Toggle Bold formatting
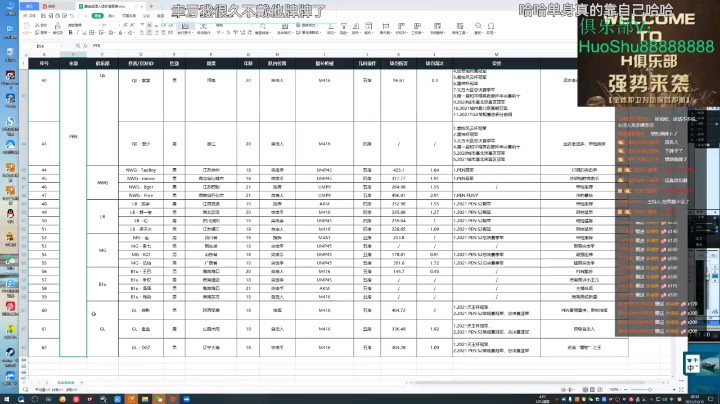720x404 pixels. point(70,33)
